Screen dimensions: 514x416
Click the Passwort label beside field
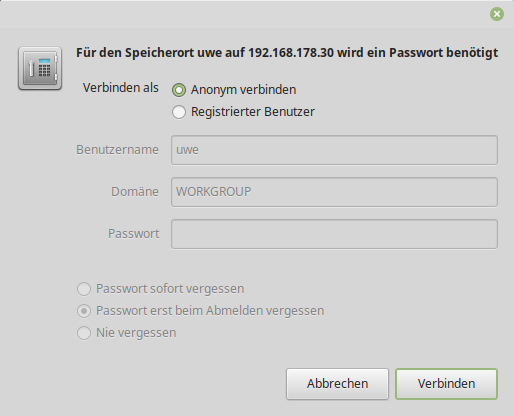point(133,234)
